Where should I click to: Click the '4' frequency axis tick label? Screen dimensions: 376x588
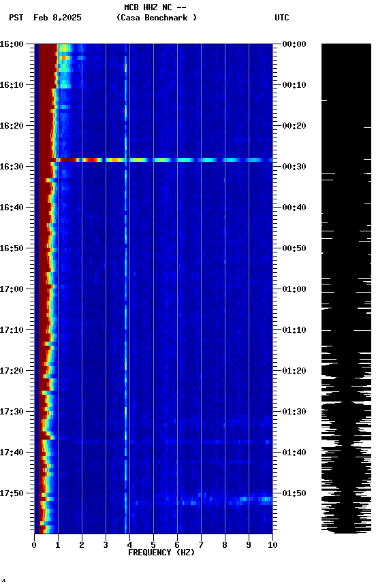[x=129, y=545]
